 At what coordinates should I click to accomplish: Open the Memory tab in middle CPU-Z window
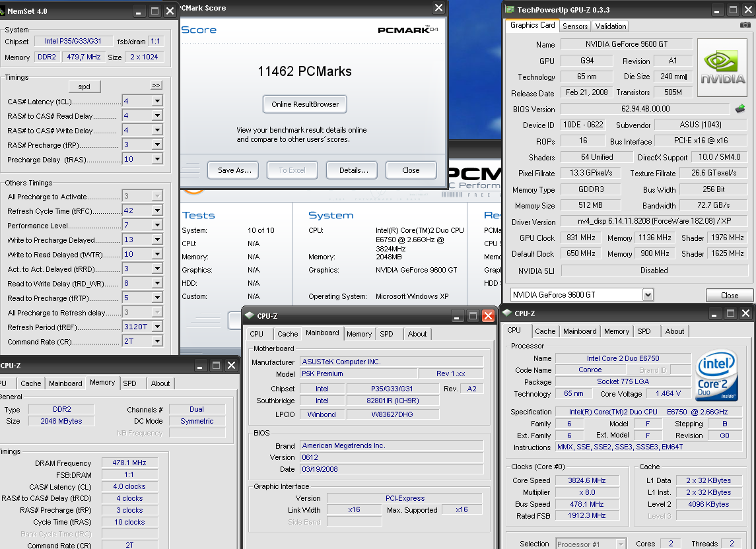[x=359, y=333]
